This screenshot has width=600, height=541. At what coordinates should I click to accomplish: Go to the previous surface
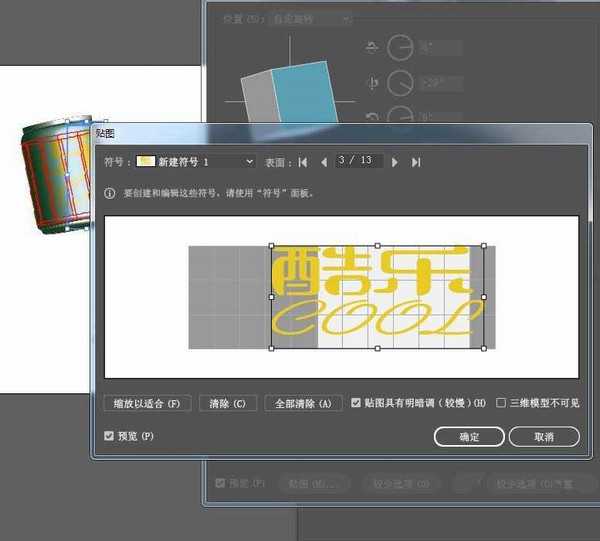coord(324,162)
